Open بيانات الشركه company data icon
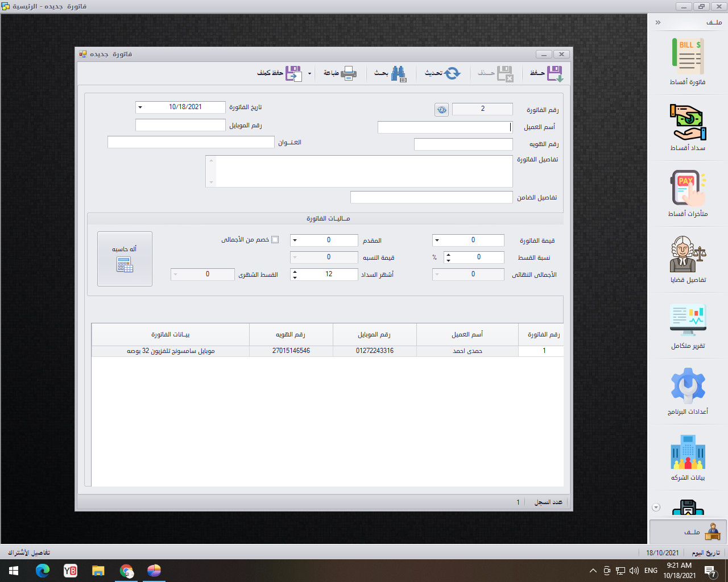This screenshot has height=582, width=728. (688, 457)
